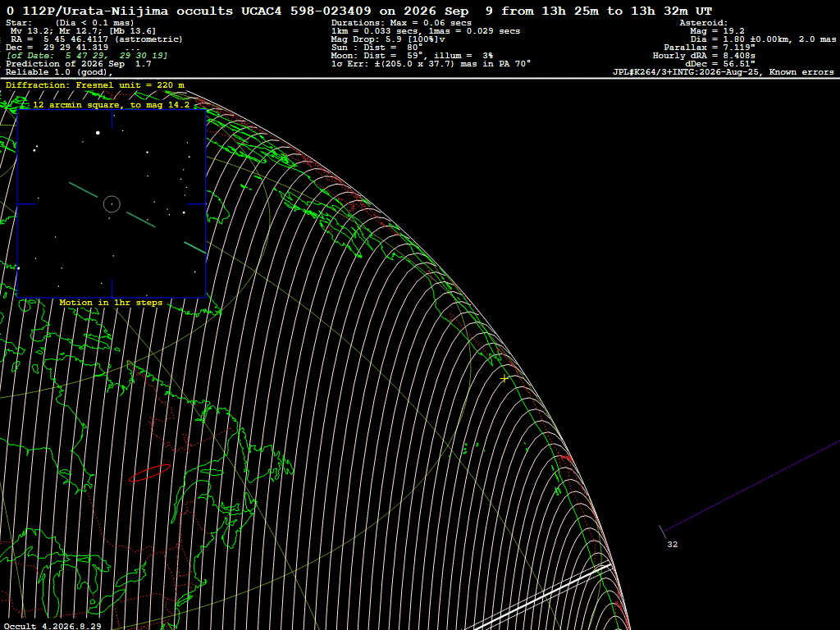Click the Motion in 1hr steps caption

(x=111, y=303)
